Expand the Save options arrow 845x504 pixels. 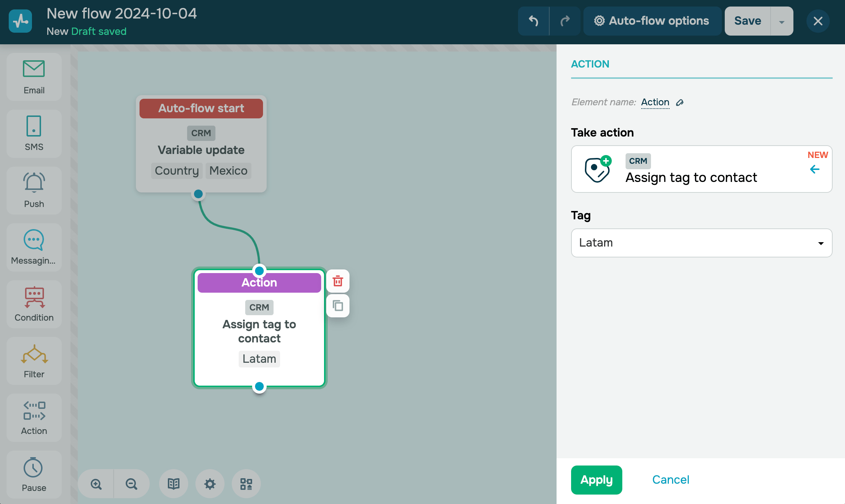tap(781, 21)
